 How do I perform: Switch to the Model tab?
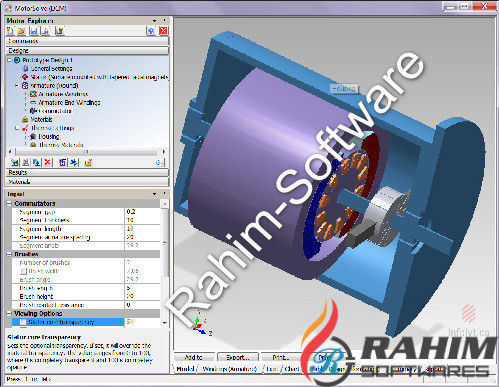pos(185,369)
